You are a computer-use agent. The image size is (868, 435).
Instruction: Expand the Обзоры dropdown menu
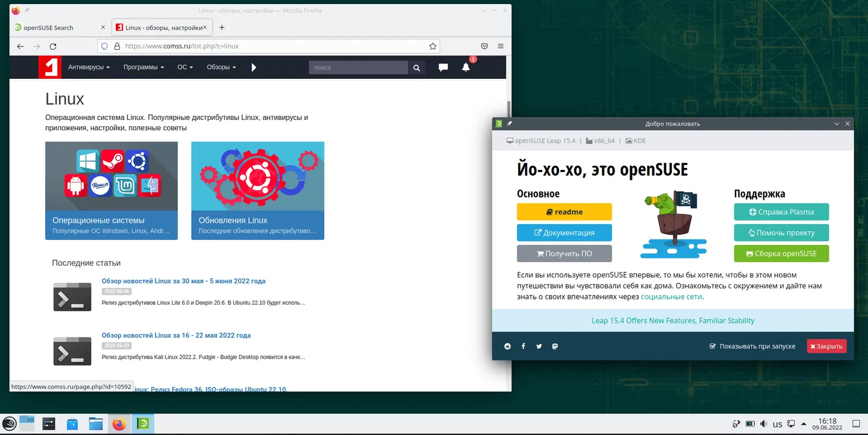coord(221,67)
